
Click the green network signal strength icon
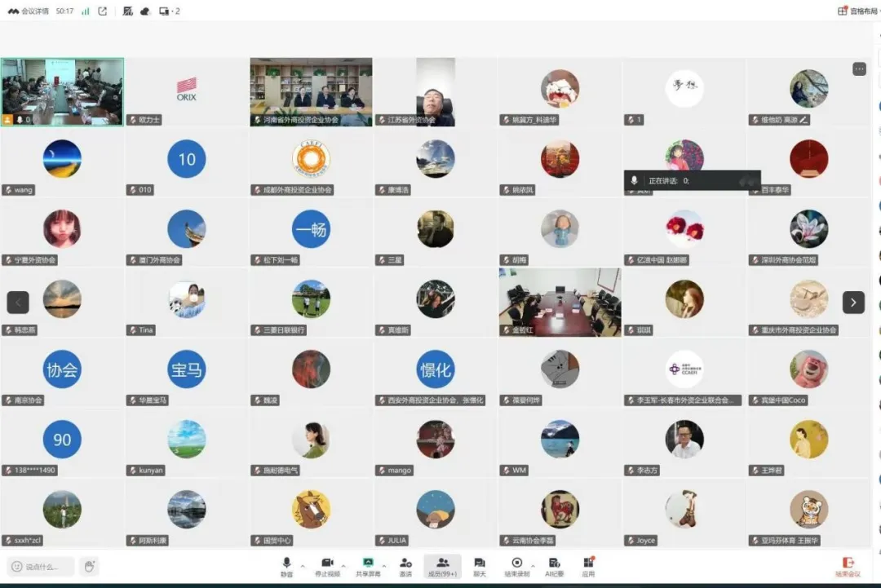(x=86, y=11)
